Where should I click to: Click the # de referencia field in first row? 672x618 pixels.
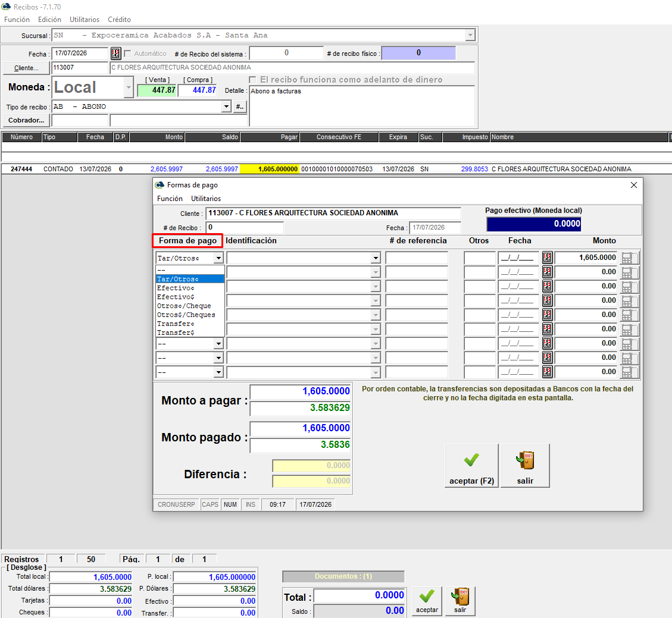417,258
